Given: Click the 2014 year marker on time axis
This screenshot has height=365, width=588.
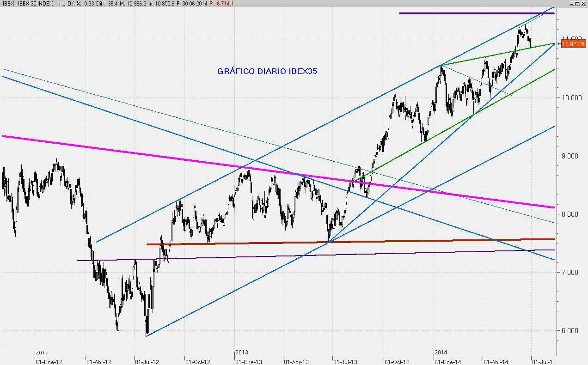Looking at the screenshot, I should point(441,353).
